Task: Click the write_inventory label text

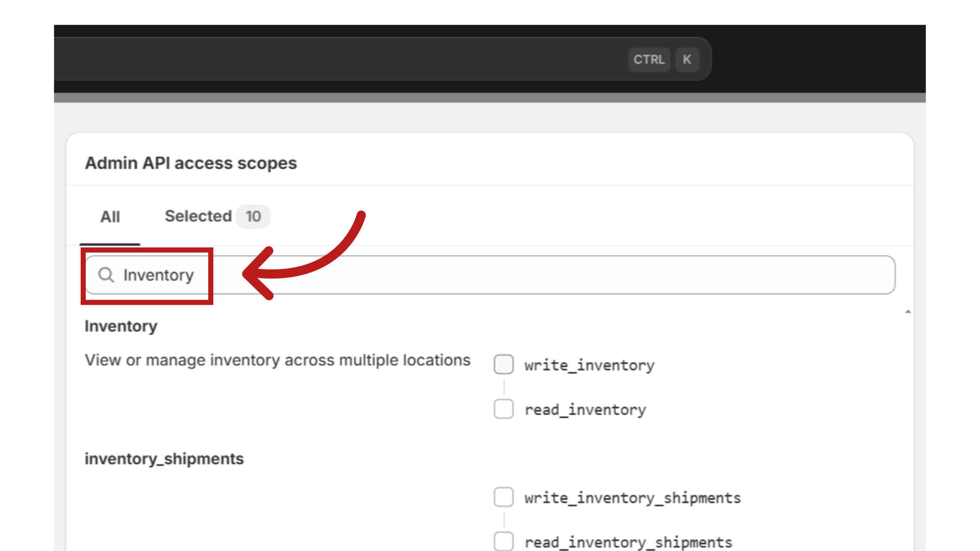Action: [590, 365]
